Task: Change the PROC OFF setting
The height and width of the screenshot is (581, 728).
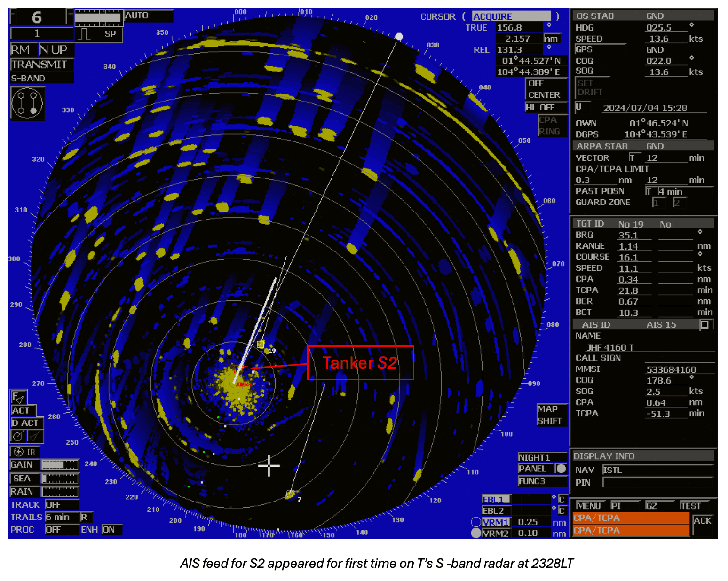Action: pos(62,530)
